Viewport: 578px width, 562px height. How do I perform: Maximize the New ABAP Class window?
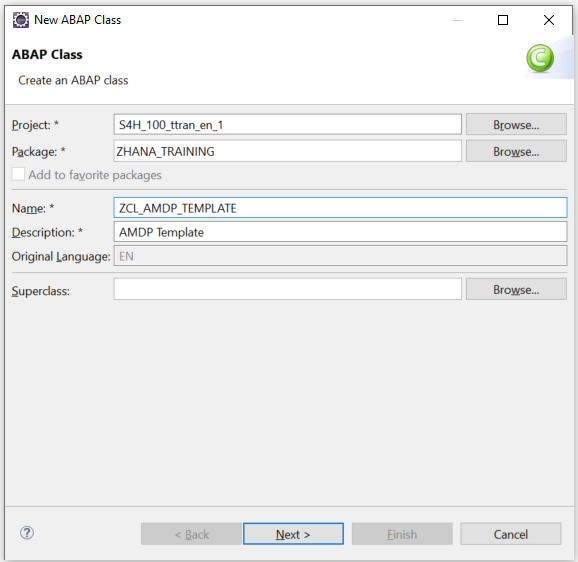[503, 20]
